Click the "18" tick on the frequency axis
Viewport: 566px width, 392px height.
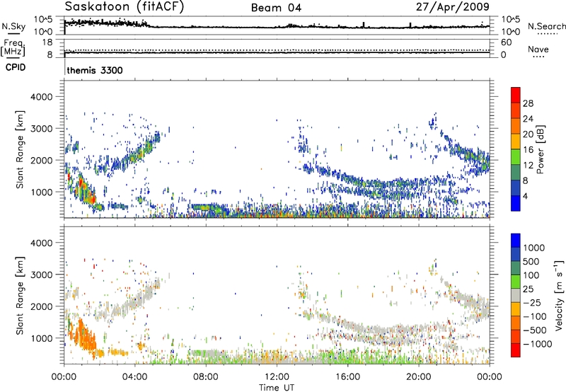tap(47, 42)
